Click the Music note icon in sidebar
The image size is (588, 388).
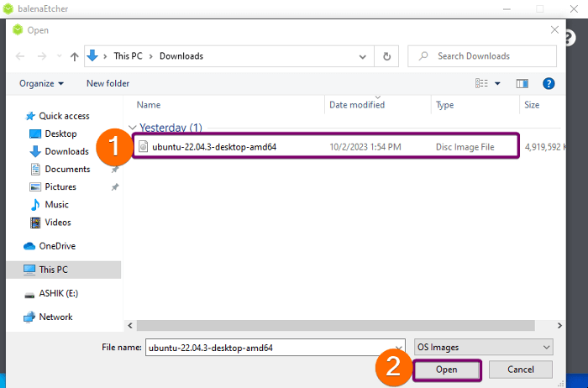(x=35, y=204)
